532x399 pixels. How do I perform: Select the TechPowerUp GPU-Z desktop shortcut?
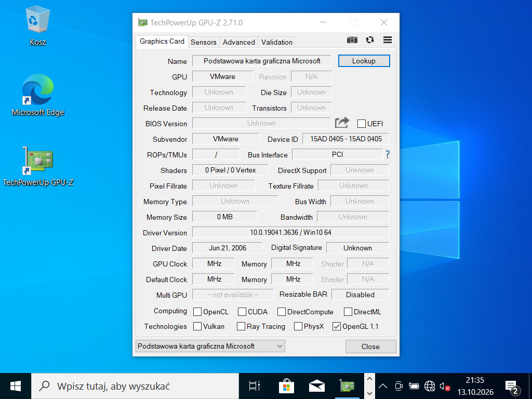[37, 167]
